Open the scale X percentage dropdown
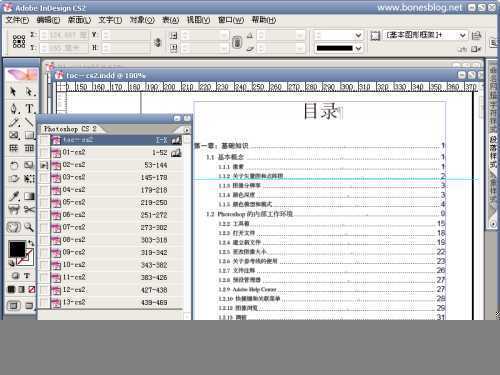 point(225,35)
